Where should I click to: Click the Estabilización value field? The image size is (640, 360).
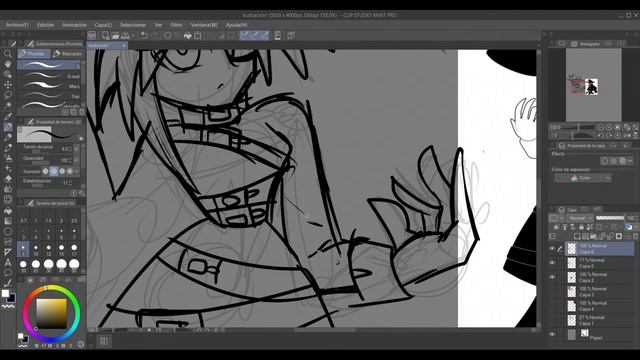pyautogui.click(x=65, y=182)
